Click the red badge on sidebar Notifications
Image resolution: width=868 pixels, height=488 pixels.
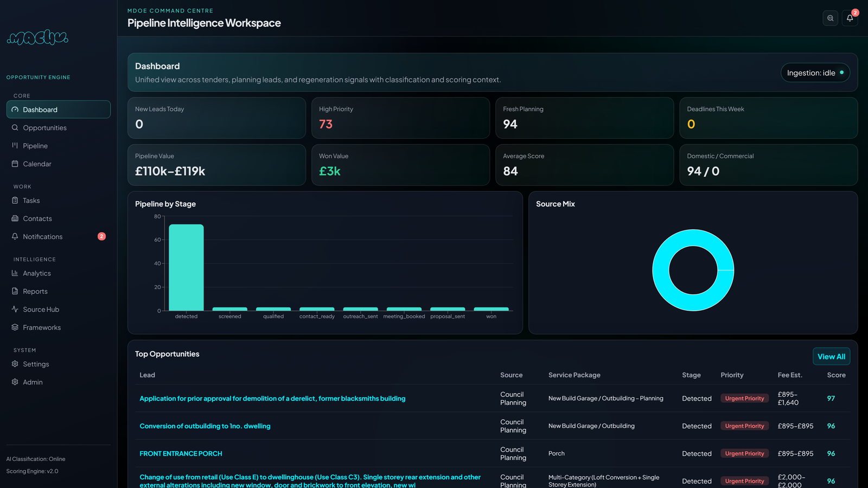101,236
